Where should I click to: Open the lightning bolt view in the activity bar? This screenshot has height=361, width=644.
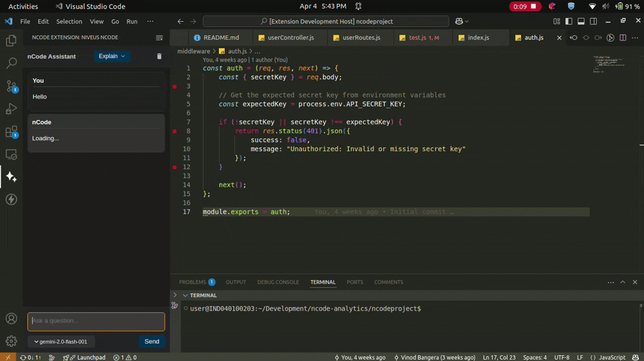(11, 199)
